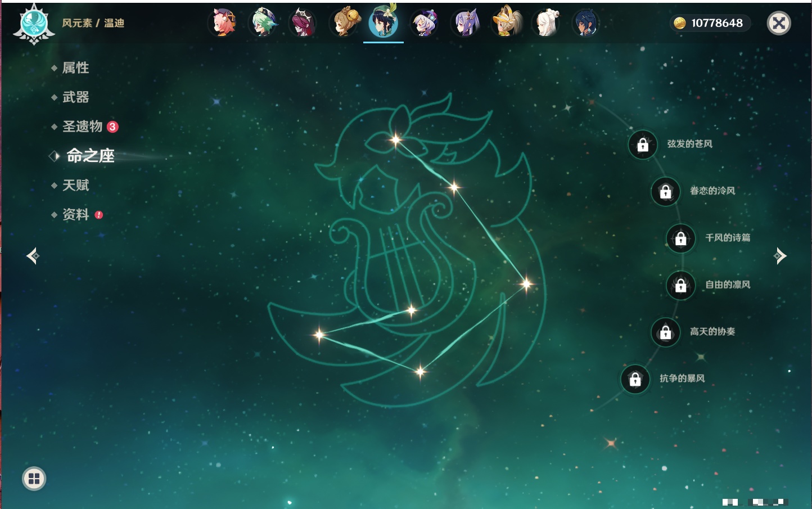Click the 眷恋的泠风 constellation label
This screenshot has width=812, height=509.
pos(712,191)
